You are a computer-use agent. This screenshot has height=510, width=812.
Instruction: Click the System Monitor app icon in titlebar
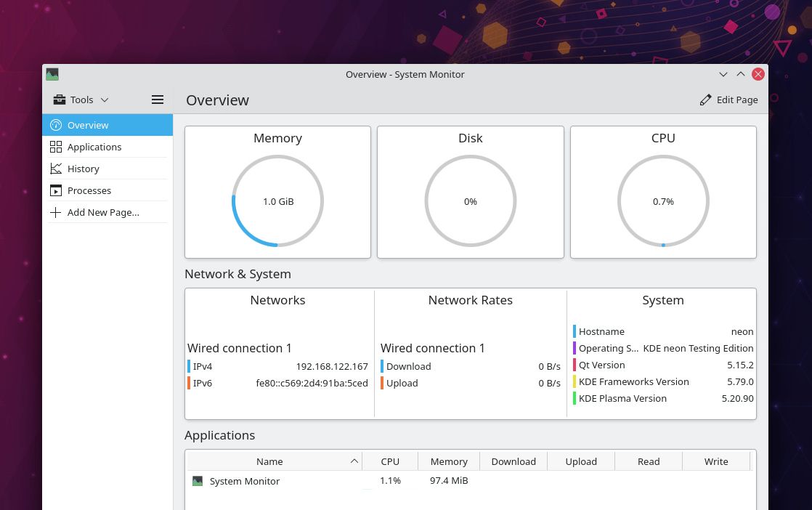click(52, 75)
